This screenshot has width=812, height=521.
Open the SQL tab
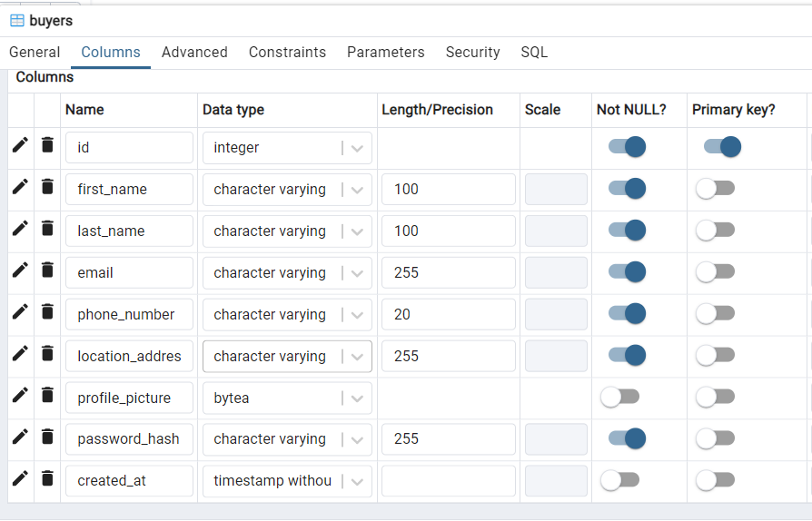(x=534, y=53)
